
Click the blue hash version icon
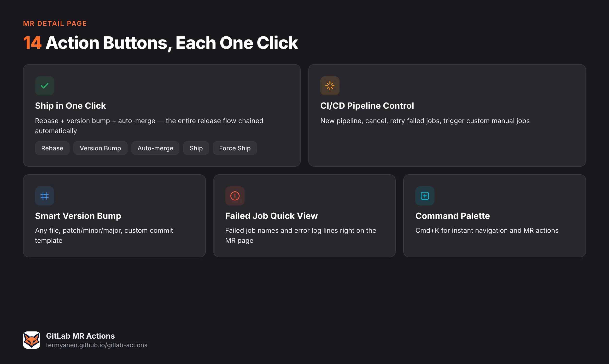[x=44, y=196]
